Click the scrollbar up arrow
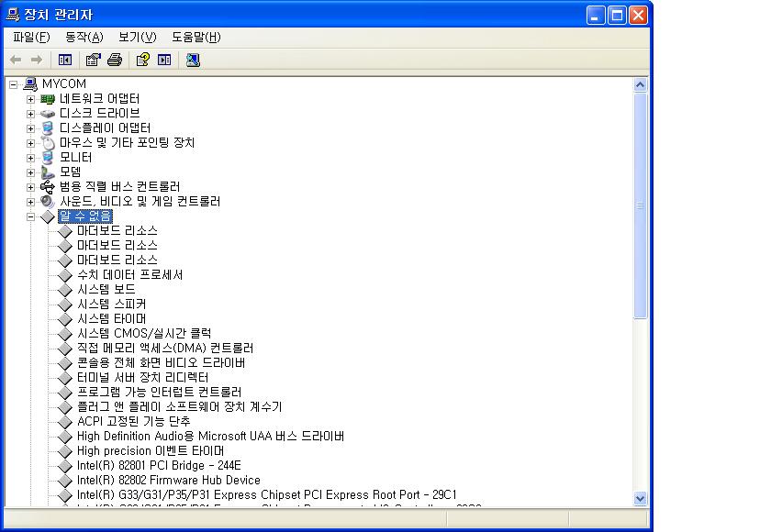Image resolution: width=771 pixels, height=532 pixels. click(640, 85)
